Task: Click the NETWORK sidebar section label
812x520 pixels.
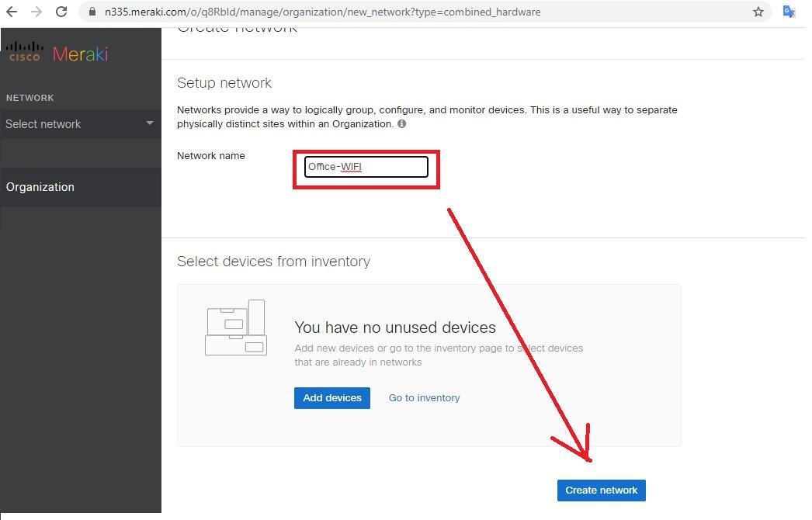Action: click(x=30, y=98)
